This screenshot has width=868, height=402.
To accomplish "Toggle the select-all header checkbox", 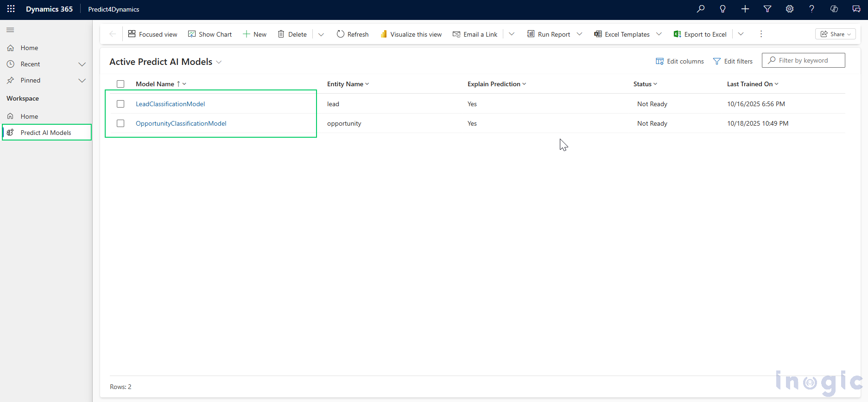I will [x=120, y=84].
